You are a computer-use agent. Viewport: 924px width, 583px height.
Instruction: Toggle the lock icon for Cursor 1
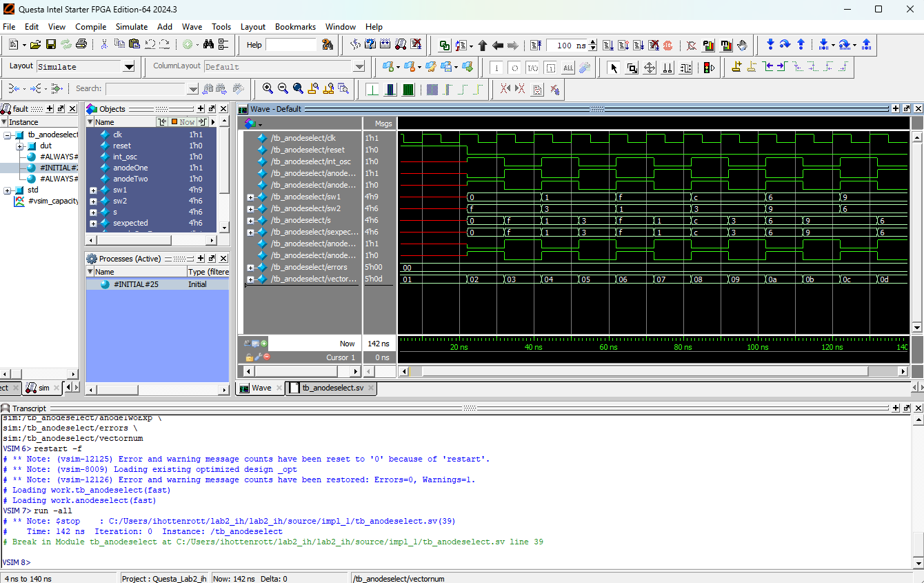point(249,357)
